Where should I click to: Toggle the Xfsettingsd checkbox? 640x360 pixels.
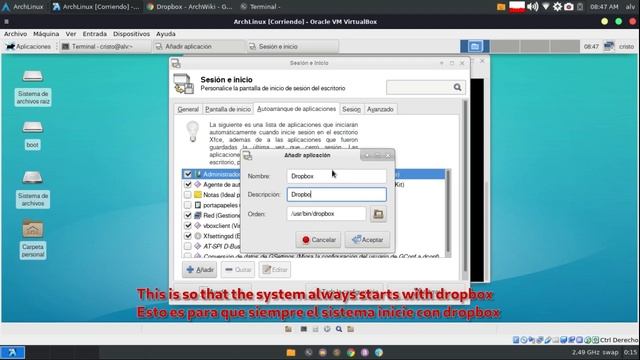[x=188, y=236]
